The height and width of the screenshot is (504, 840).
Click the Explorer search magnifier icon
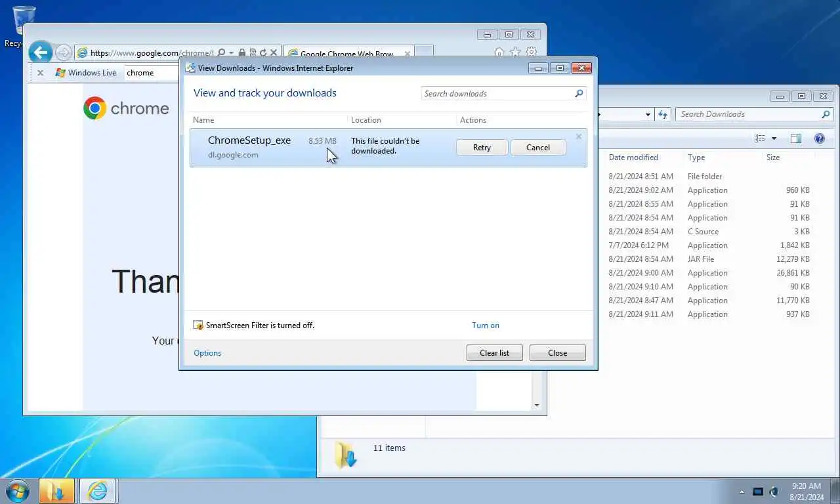[x=826, y=114]
